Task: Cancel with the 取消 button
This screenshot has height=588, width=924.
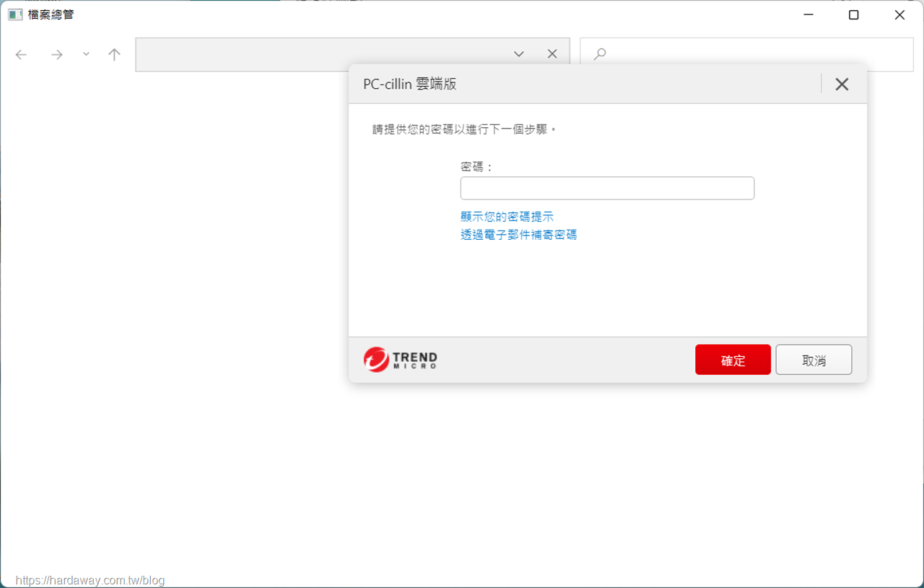Action: (x=814, y=360)
